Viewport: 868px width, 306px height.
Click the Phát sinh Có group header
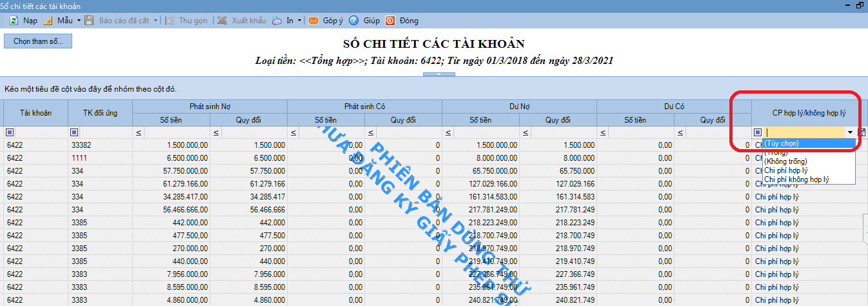pyautogui.click(x=364, y=106)
